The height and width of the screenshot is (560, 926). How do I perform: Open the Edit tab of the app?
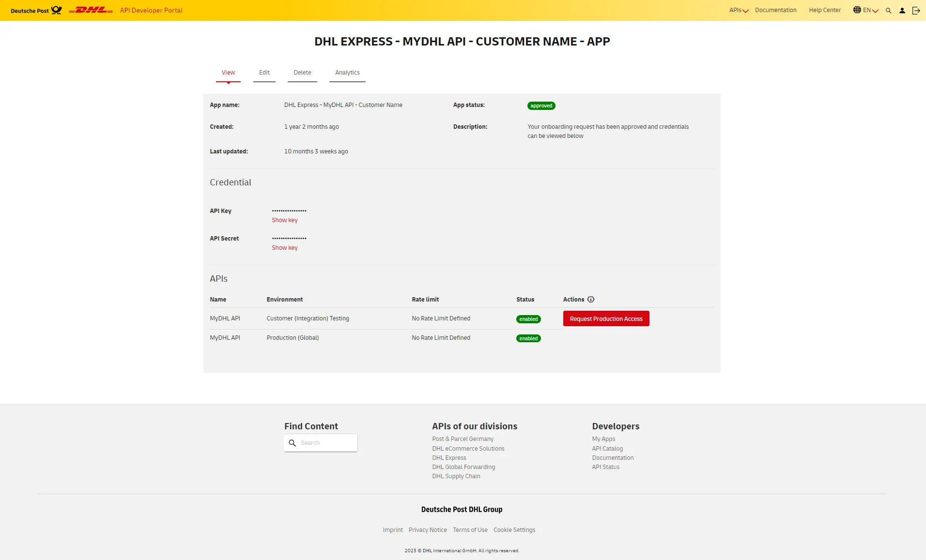264,73
